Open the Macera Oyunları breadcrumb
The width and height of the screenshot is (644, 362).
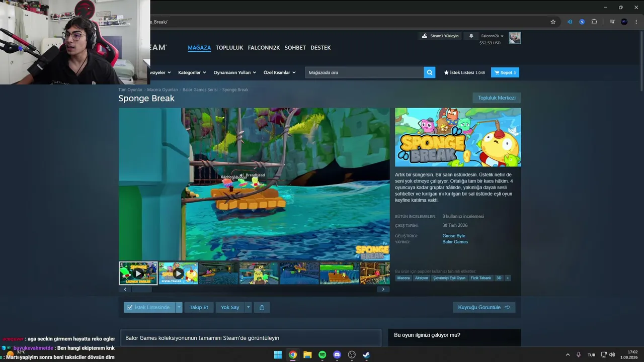(163, 89)
